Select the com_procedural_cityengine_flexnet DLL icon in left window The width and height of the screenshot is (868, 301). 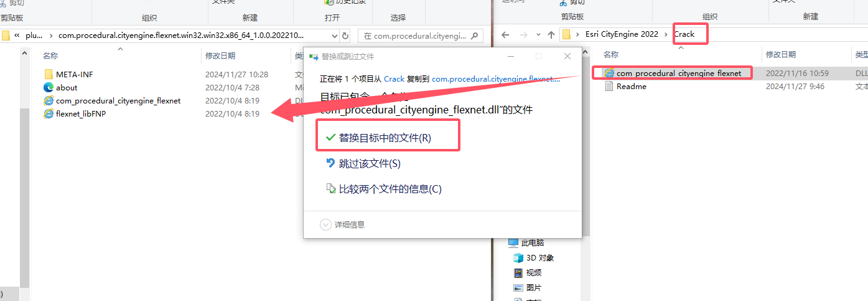pos(49,100)
